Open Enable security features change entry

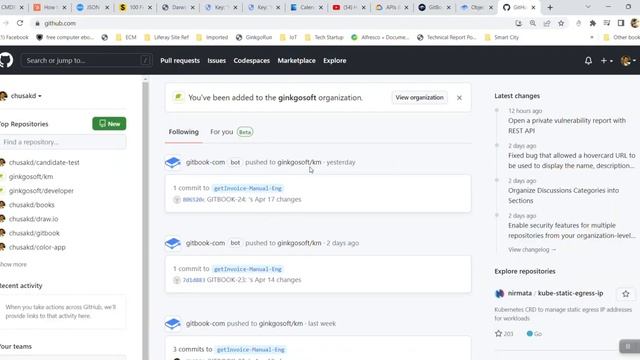(571, 230)
